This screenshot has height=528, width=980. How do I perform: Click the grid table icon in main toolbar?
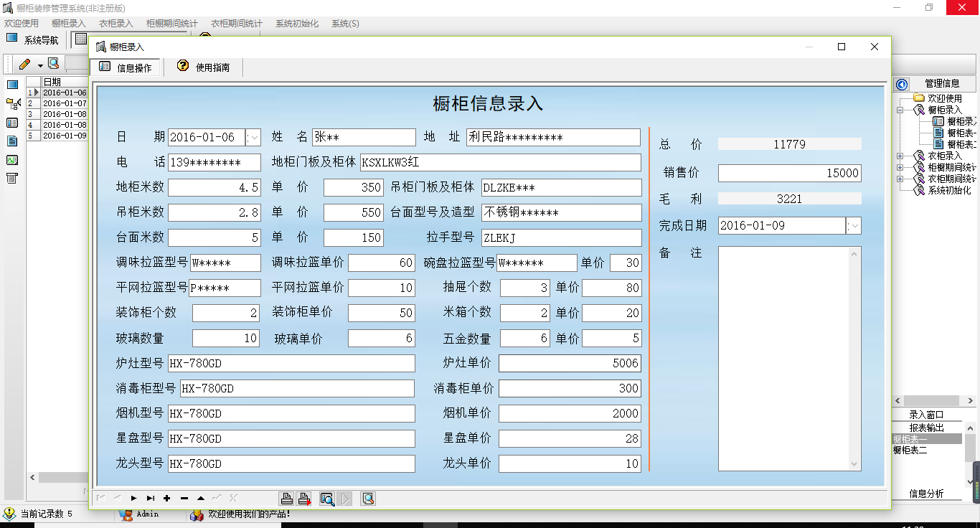(x=81, y=39)
